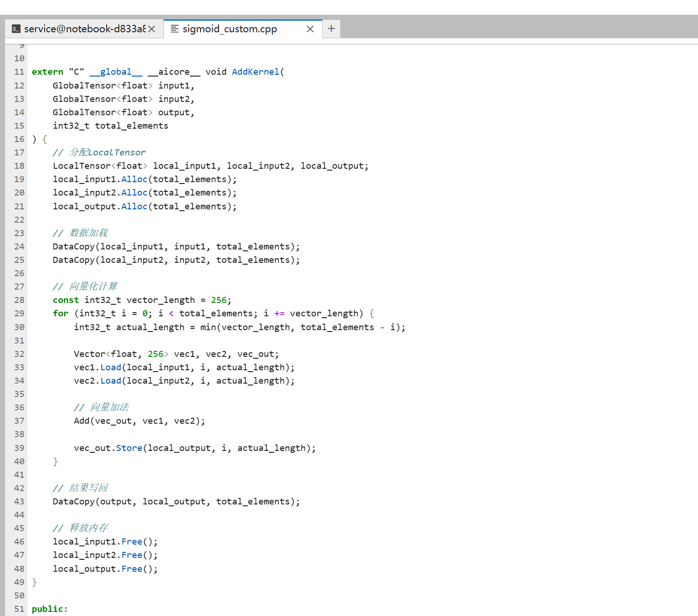Close the service@notebook terminal tab
The image size is (698, 616).
(x=152, y=29)
